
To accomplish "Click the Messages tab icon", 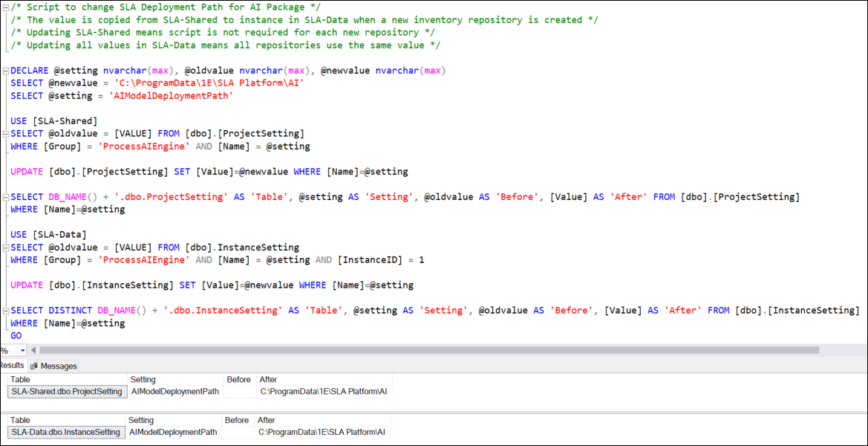I will (34, 366).
